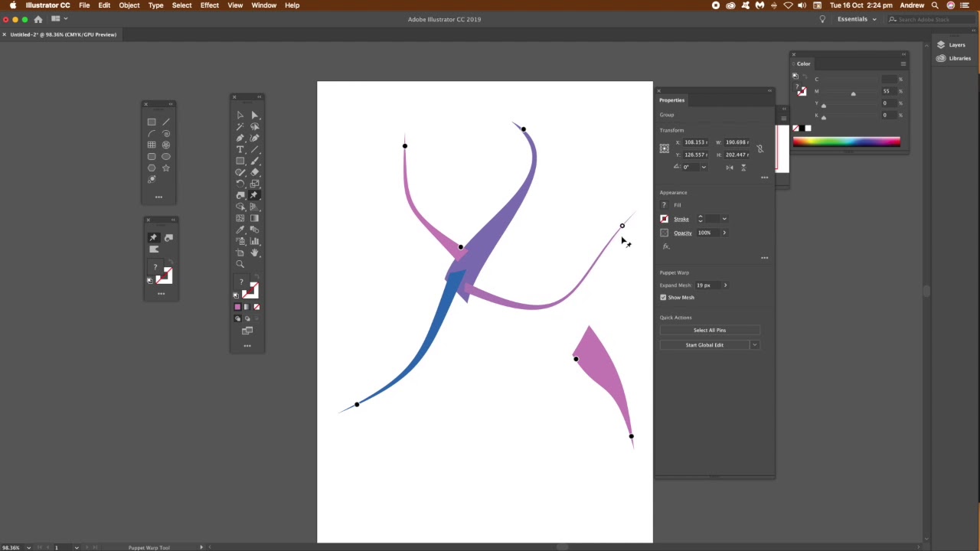Select the Eraser tool

254,172
